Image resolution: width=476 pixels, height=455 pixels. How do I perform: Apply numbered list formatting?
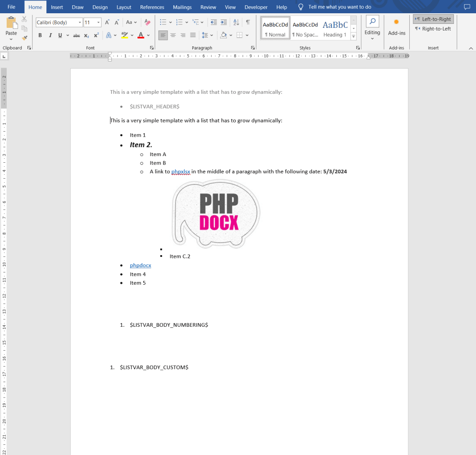179,22
